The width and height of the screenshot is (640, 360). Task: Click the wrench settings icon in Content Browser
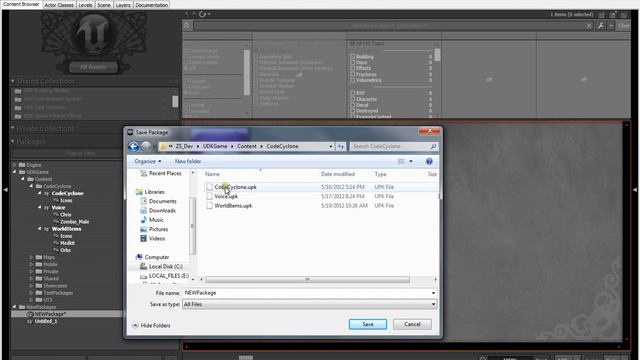[600, 26]
